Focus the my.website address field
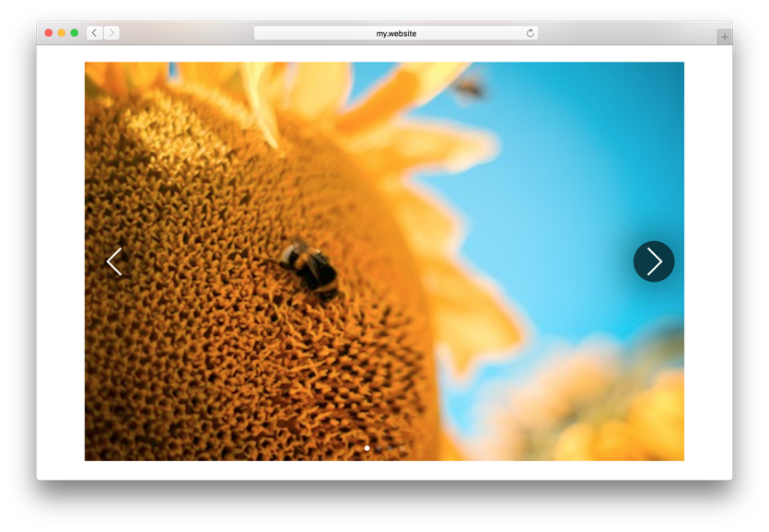The height and width of the screenshot is (532, 769). (396, 33)
